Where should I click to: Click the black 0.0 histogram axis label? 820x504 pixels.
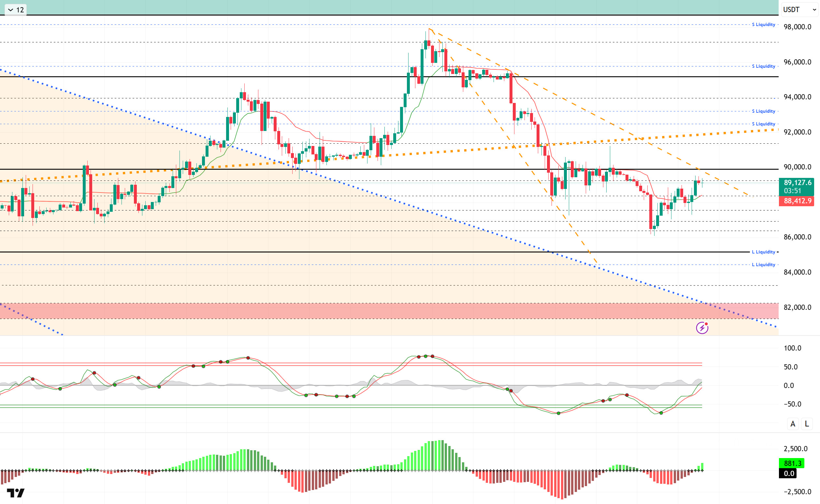[788, 473]
